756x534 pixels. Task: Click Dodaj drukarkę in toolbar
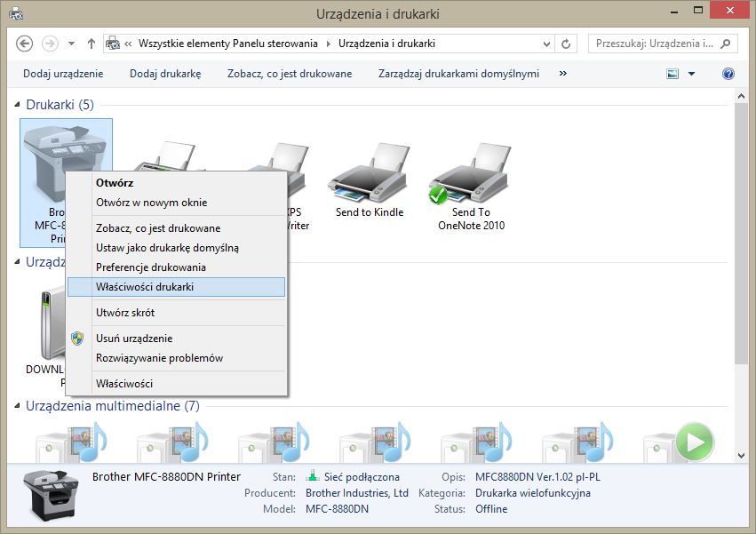point(165,74)
